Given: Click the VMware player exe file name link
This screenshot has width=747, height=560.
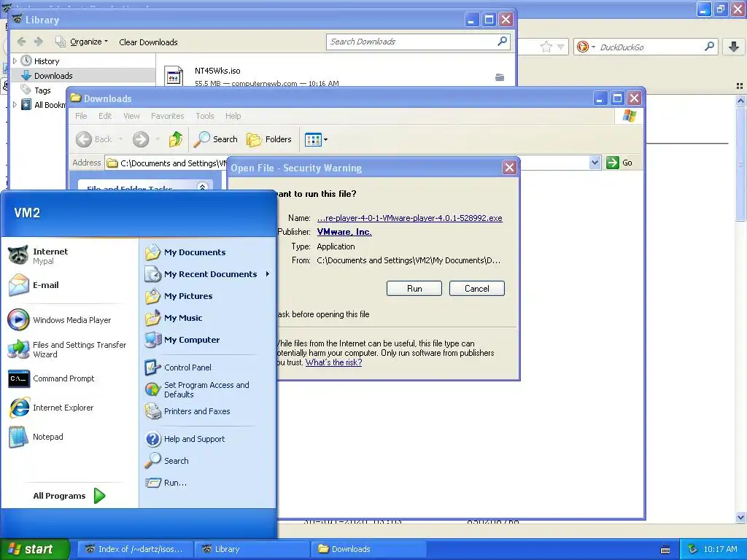Looking at the screenshot, I should pos(409,218).
